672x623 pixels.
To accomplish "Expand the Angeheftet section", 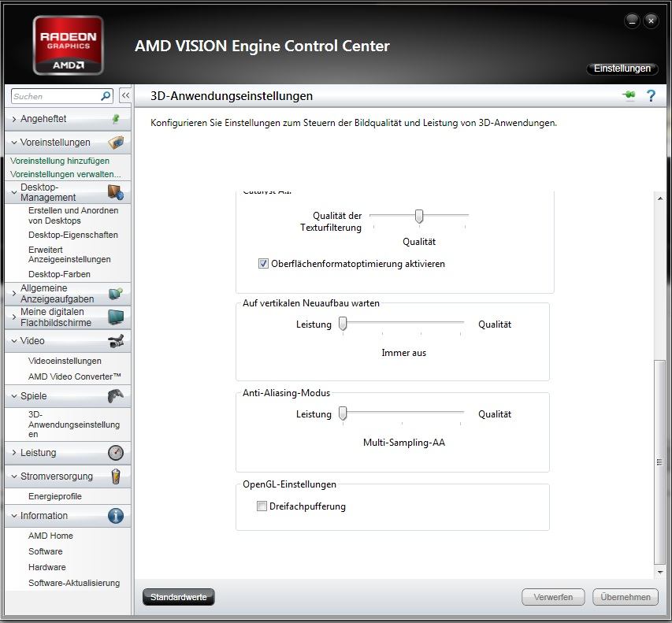I will click(x=14, y=119).
